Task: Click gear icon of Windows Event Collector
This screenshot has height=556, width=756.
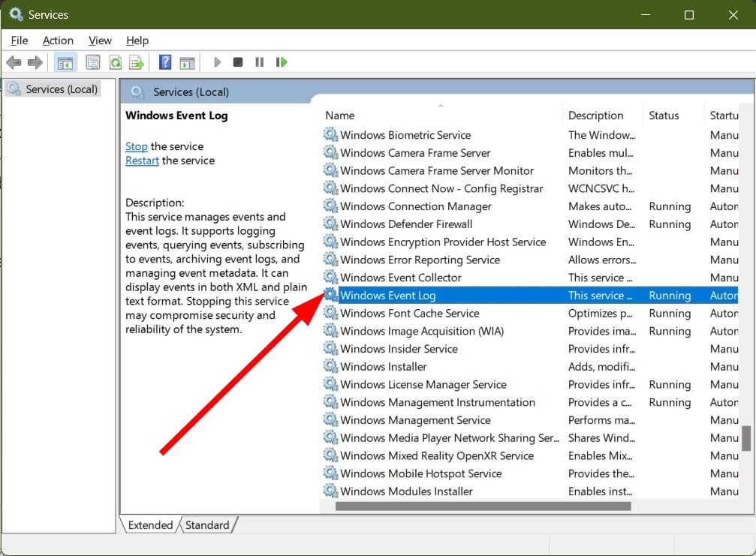Action: pos(330,277)
